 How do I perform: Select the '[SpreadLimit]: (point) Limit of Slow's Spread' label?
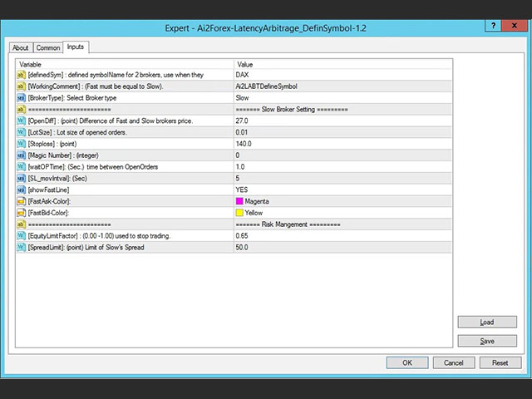pos(86,248)
